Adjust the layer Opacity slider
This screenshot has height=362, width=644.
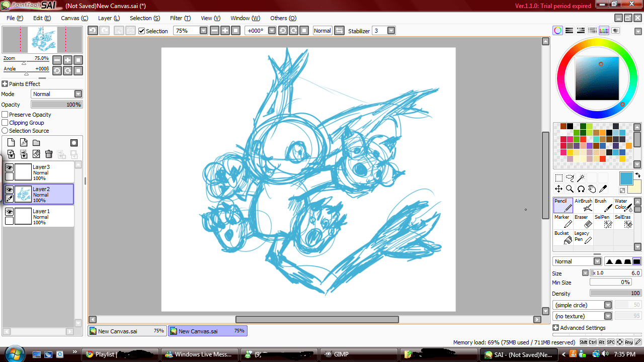click(56, 105)
